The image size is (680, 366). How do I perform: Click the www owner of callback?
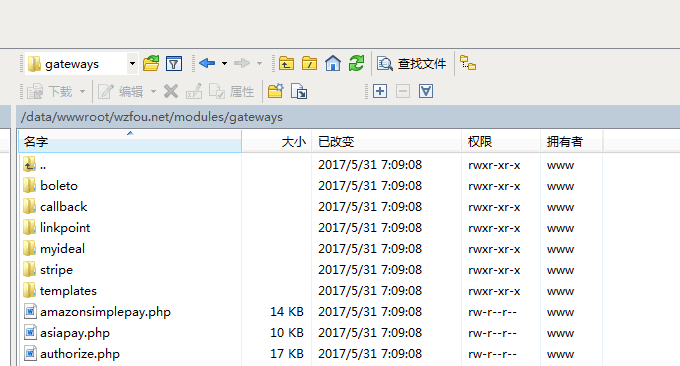(x=560, y=207)
